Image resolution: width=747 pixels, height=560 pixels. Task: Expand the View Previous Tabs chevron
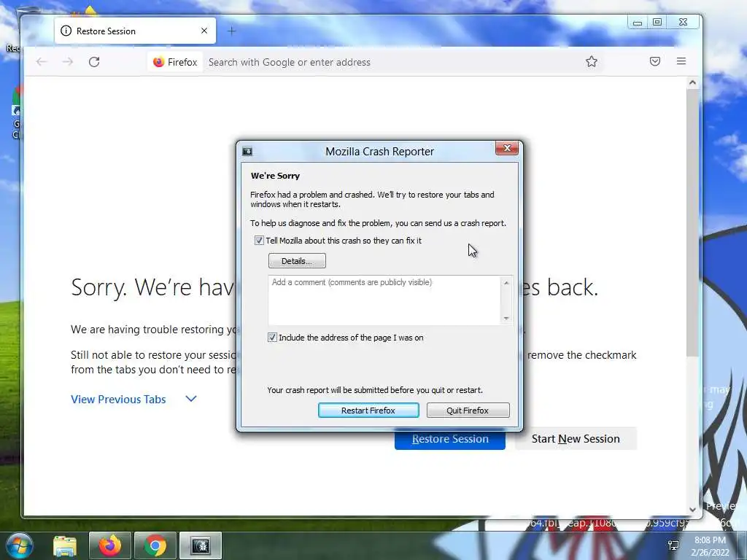191,399
